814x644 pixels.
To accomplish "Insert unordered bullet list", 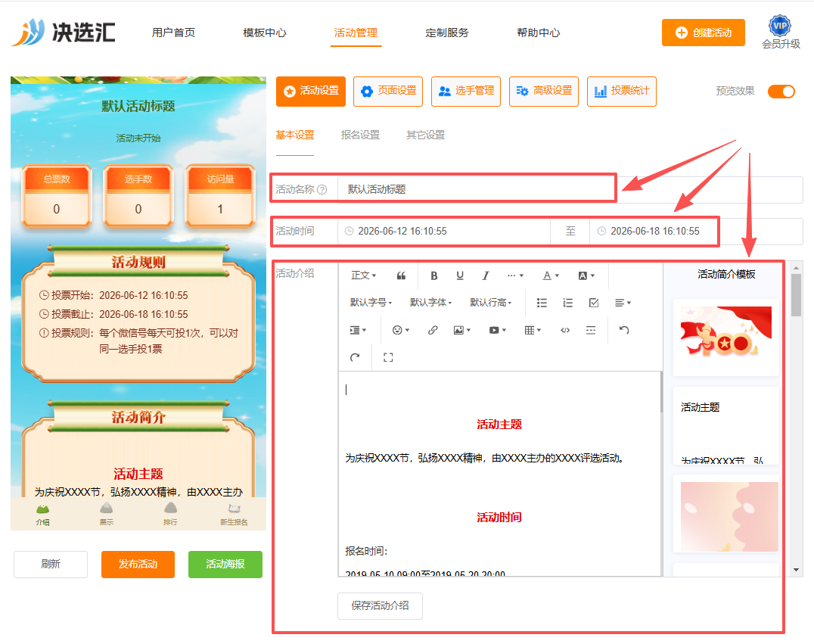I will 542,303.
